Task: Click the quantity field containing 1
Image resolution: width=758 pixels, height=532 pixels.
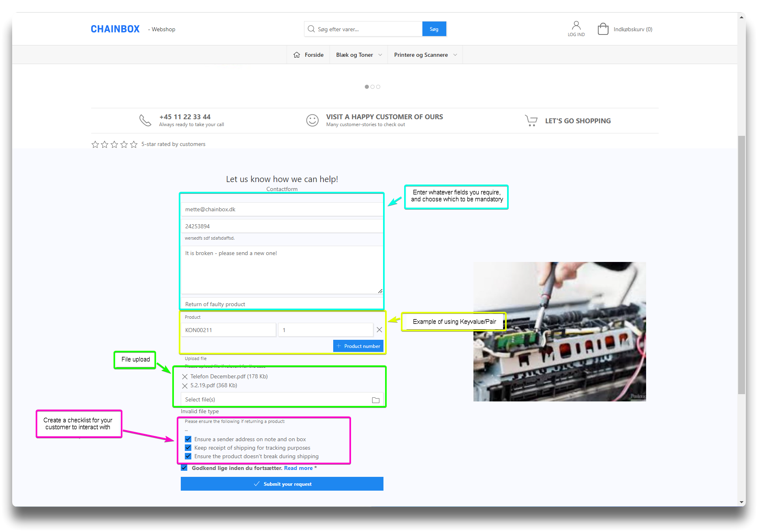Action: pos(325,330)
